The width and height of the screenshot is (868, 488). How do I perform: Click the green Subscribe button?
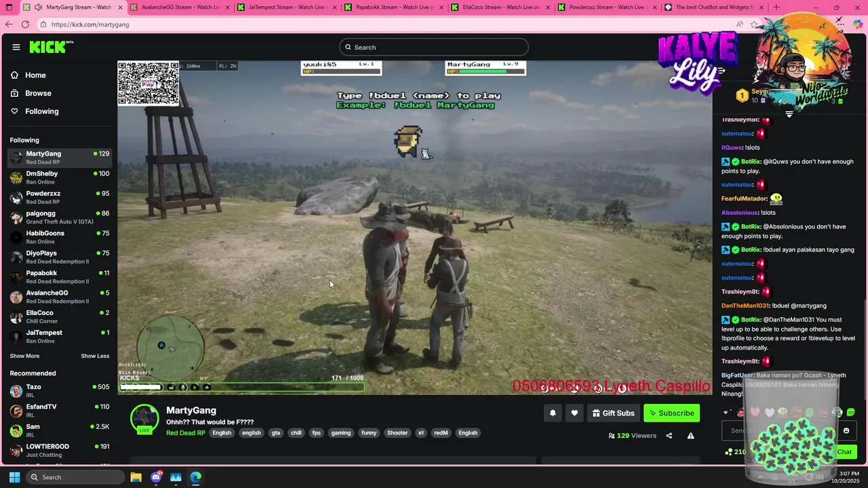coord(671,413)
